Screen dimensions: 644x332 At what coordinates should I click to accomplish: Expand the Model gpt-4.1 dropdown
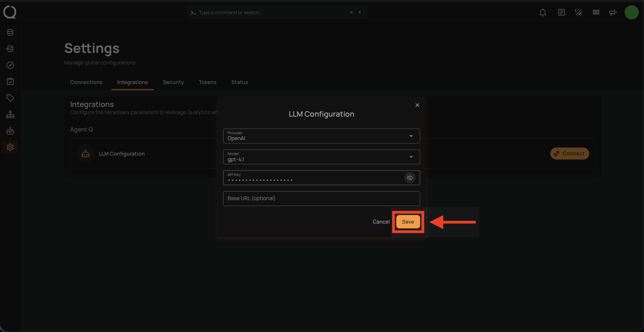[321, 157]
